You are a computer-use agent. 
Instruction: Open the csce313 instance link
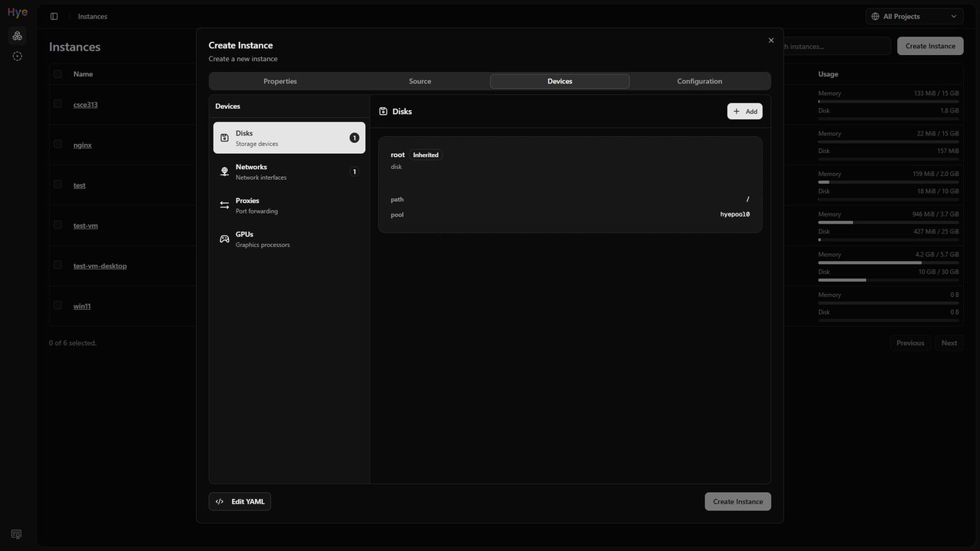coord(86,105)
